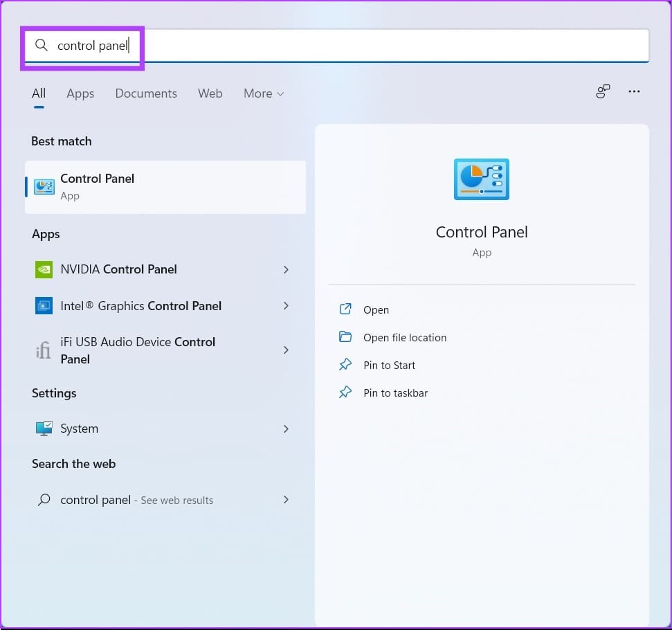This screenshot has height=630, width=672.
Task: Switch to the Web tab
Action: (210, 93)
